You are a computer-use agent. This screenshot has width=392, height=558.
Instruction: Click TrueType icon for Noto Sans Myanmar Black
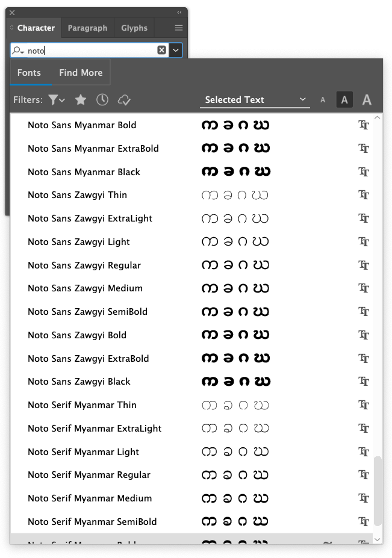(364, 172)
